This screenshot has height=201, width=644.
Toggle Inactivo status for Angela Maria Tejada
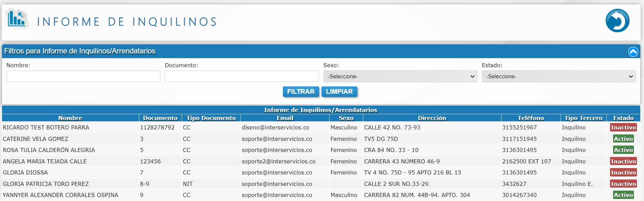pyautogui.click(x=623, y=161)
